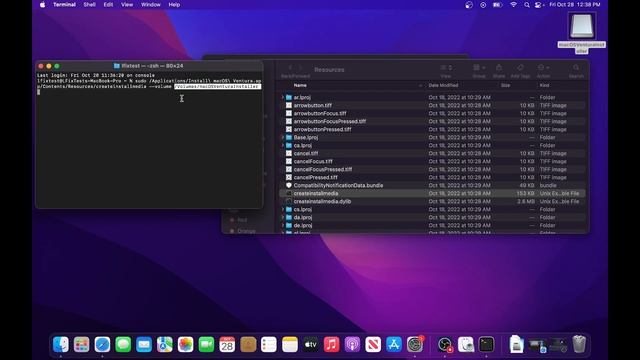Expand the Base.lproj folder

[x=282, y=138]
